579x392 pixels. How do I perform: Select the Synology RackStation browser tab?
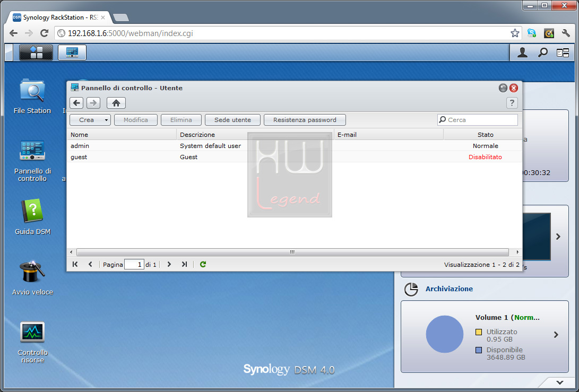59,18
